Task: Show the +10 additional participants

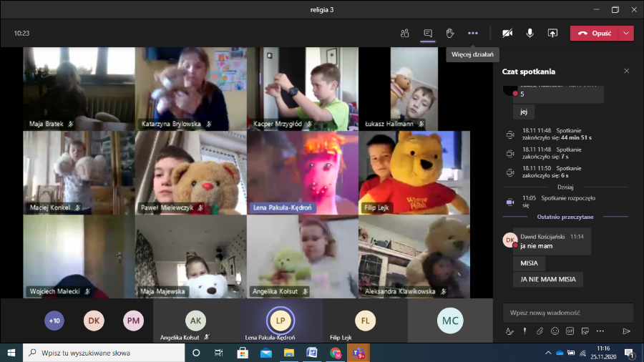Action: [x=54, y=321]
